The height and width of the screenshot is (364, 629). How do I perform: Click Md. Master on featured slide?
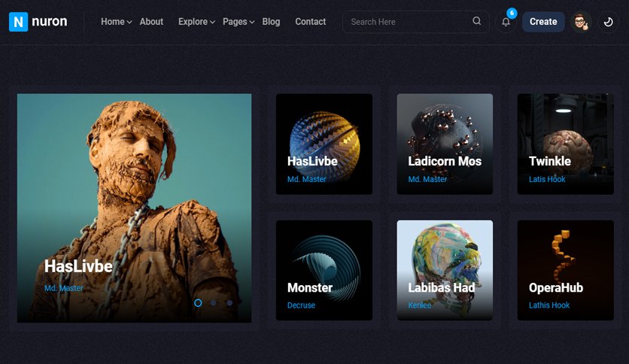point(64,288)
